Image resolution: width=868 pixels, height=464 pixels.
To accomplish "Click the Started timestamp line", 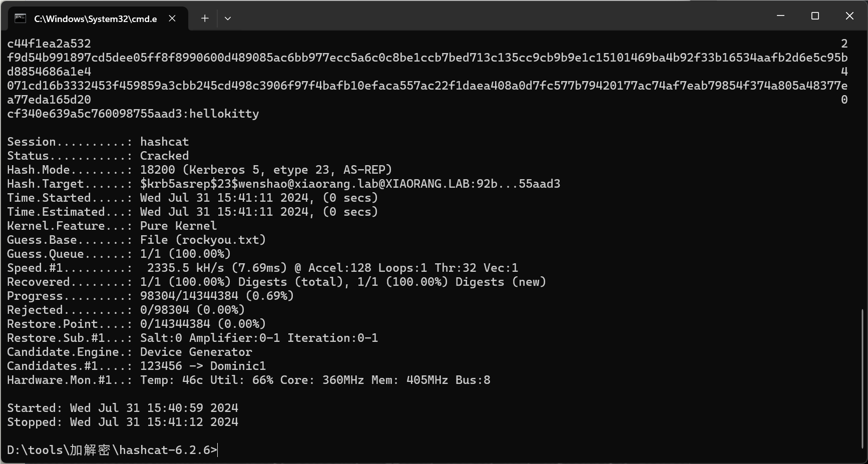I will (x=123, y=408).
